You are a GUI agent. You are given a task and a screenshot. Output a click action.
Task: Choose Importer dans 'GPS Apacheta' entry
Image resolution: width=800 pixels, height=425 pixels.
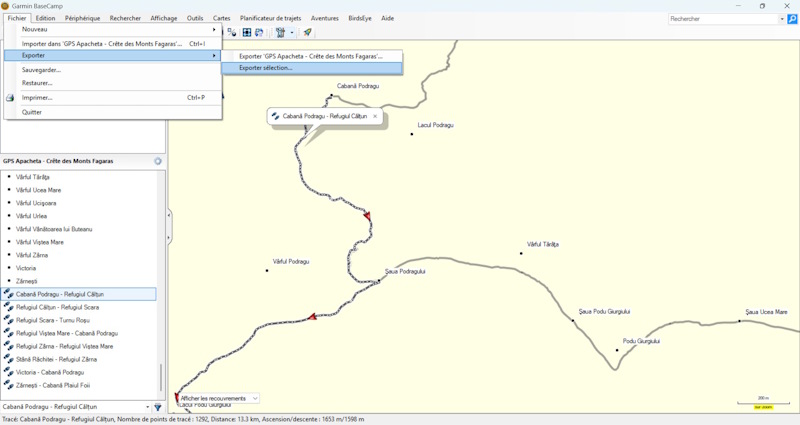113,44
